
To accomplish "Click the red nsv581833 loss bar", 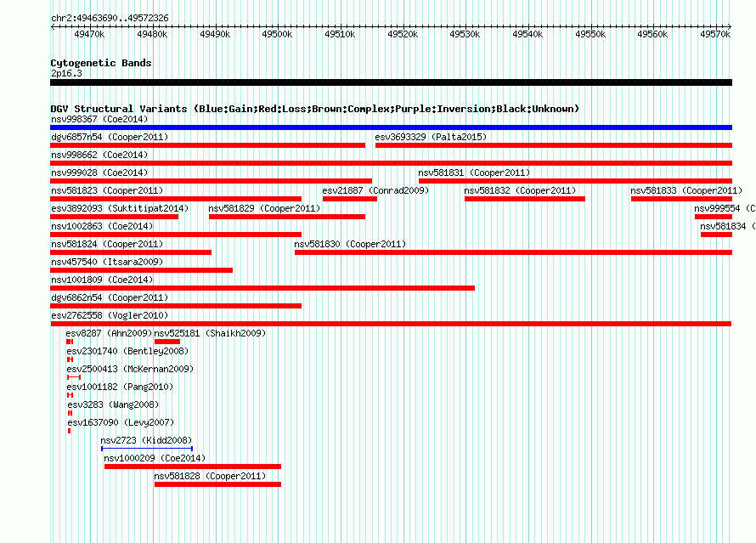I will click(x=682, y=199).
